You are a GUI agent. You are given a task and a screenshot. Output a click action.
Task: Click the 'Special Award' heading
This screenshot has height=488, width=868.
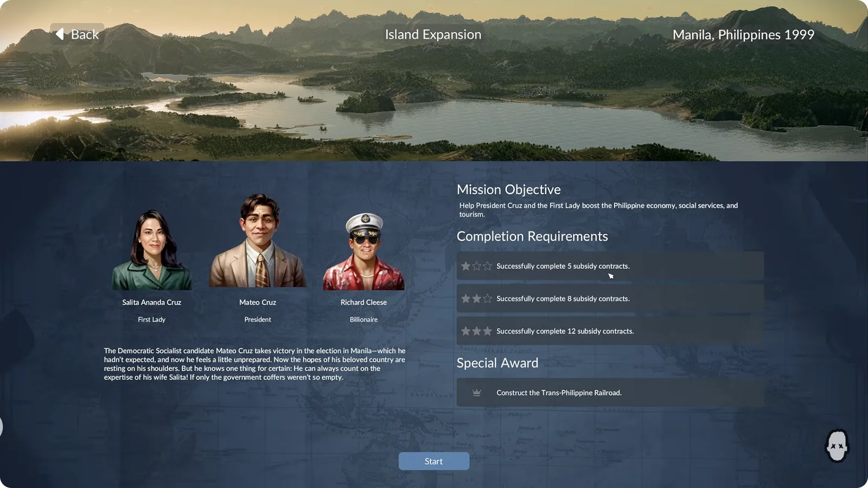coord(497,363)
